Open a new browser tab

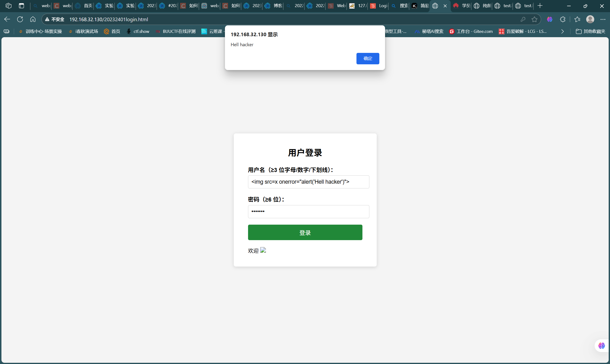tap(540, 6)
